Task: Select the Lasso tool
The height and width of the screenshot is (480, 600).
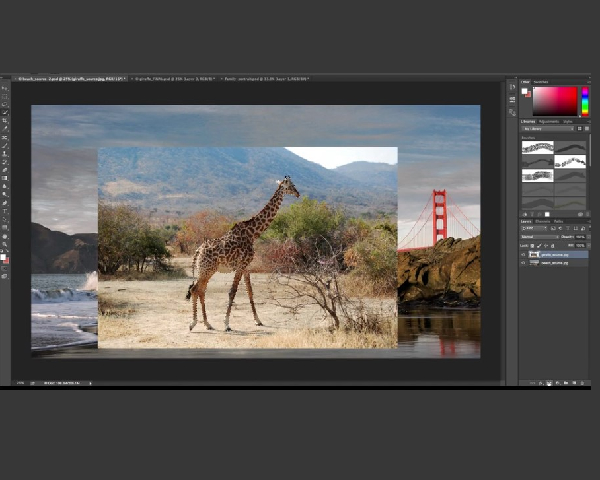Action: tap(4, 104)
